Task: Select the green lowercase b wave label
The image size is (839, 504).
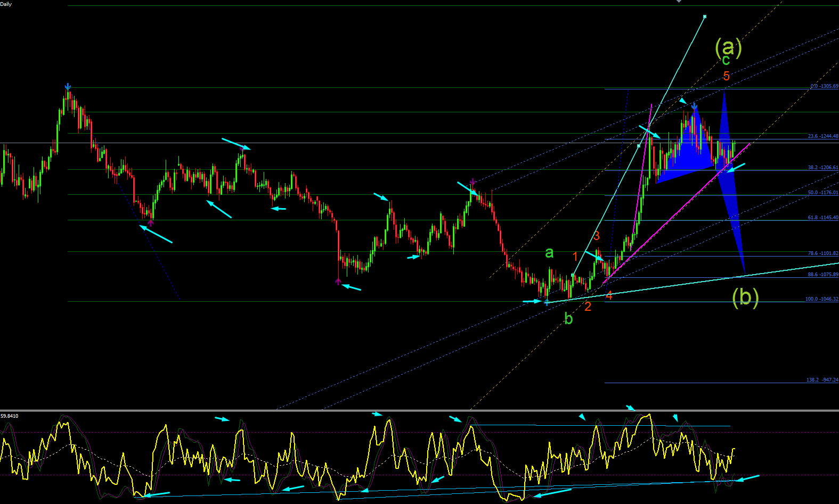Action: click(x=568, y=318)
